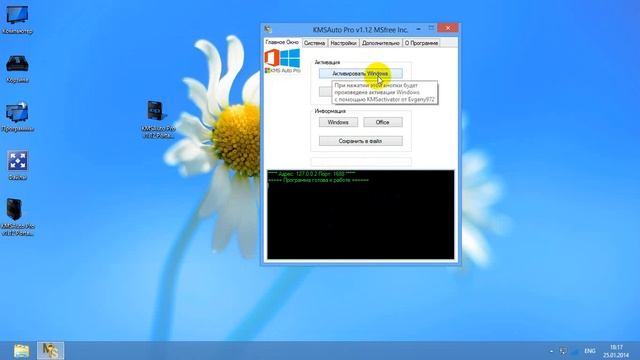This screenshot has height=360, width=640.
Task: Select the Корзина recycle bin icon
Action: (17, 69)
